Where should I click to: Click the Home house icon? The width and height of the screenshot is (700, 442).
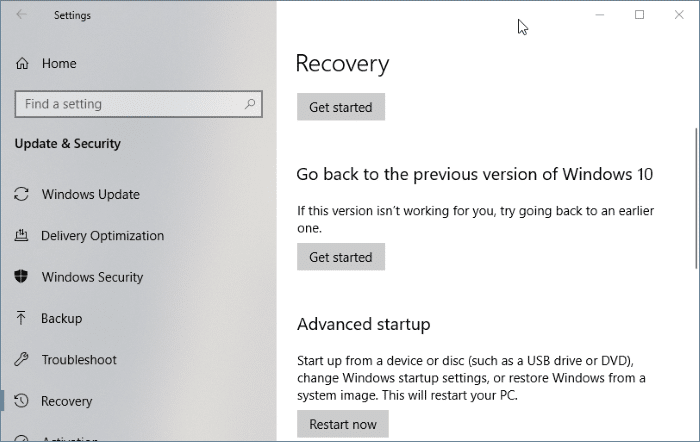[22, 63]
